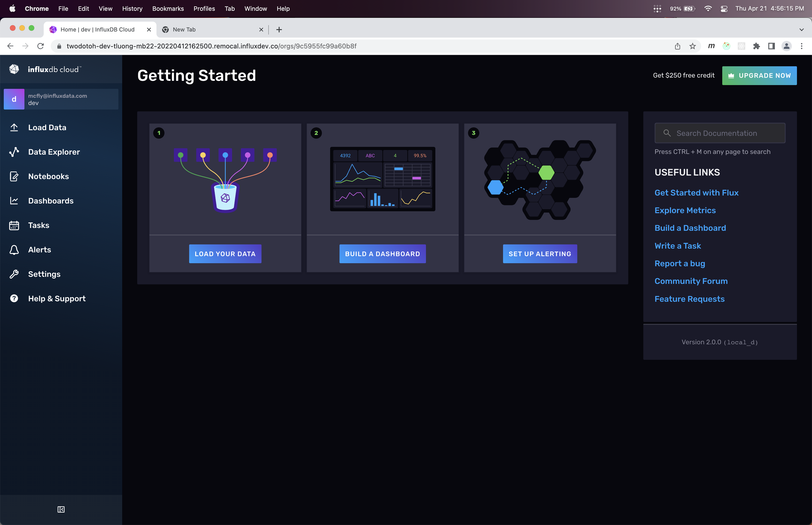The width and height of the screenshot is (812, 525).
Task: Open Data Explorer via its graph icon
Action: (x=14, y=152)
